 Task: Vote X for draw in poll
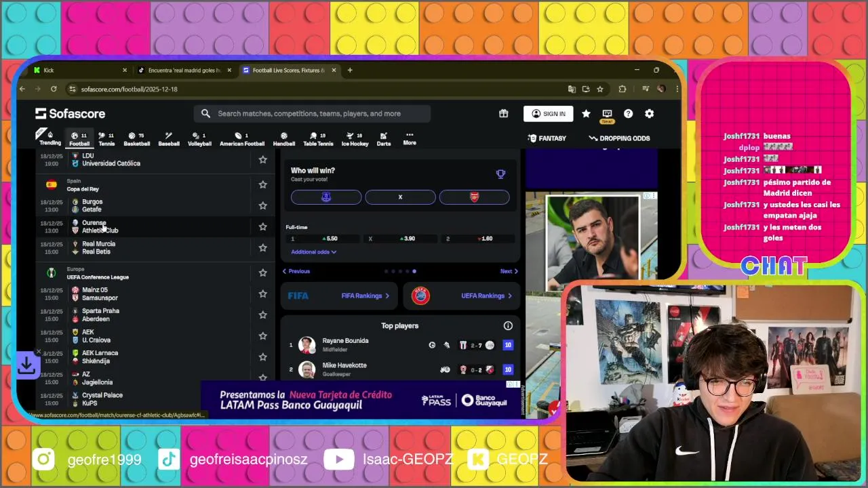[400, 197]
